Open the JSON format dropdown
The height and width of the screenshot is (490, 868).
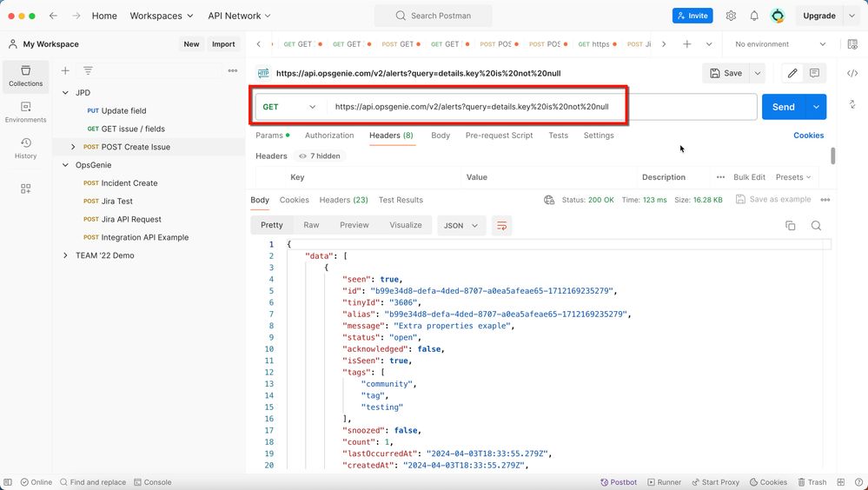461,225
